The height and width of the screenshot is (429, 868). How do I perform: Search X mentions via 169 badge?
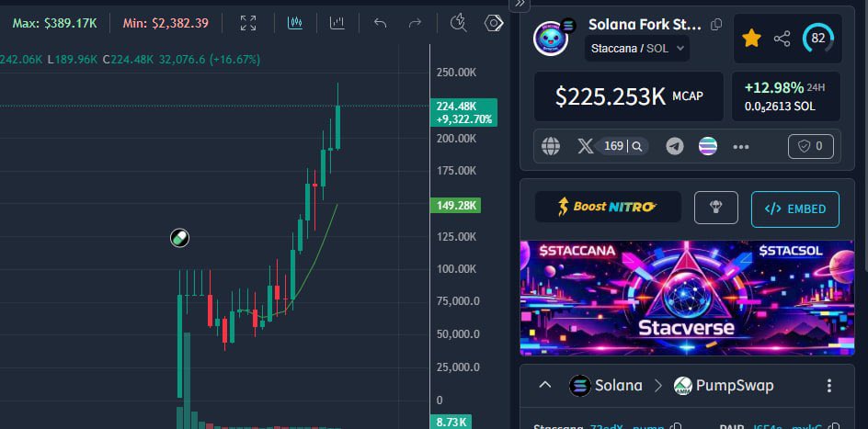pos(622,146)
